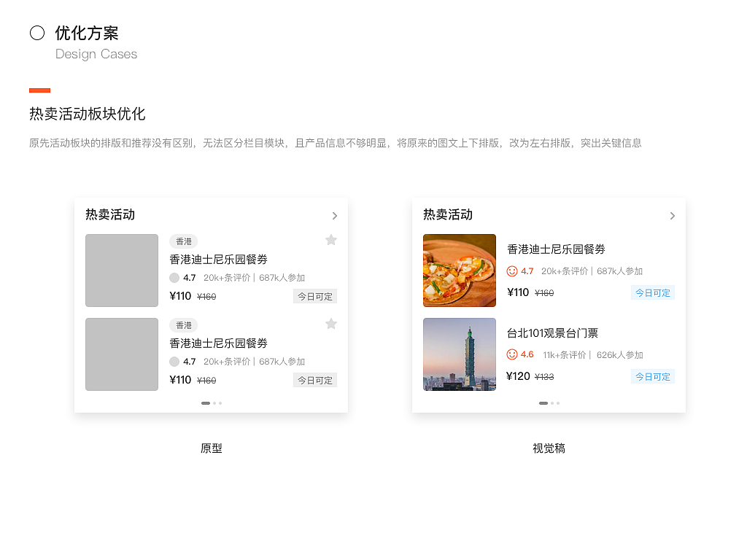This screenshot has height=560, width=747.
Task: Open the Taipei 101 thumbnail image
Action: click(x=459, y=354)
